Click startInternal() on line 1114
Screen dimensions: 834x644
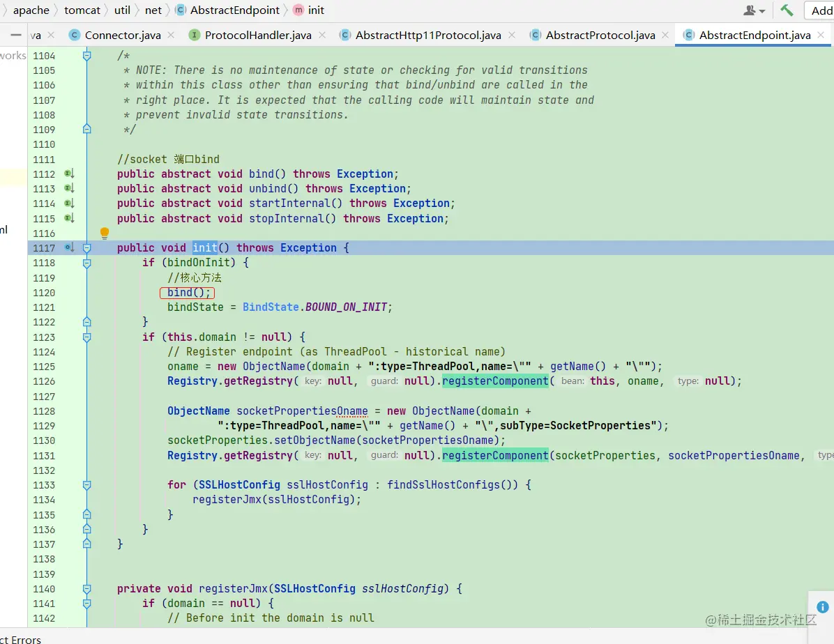coord(296,203)
